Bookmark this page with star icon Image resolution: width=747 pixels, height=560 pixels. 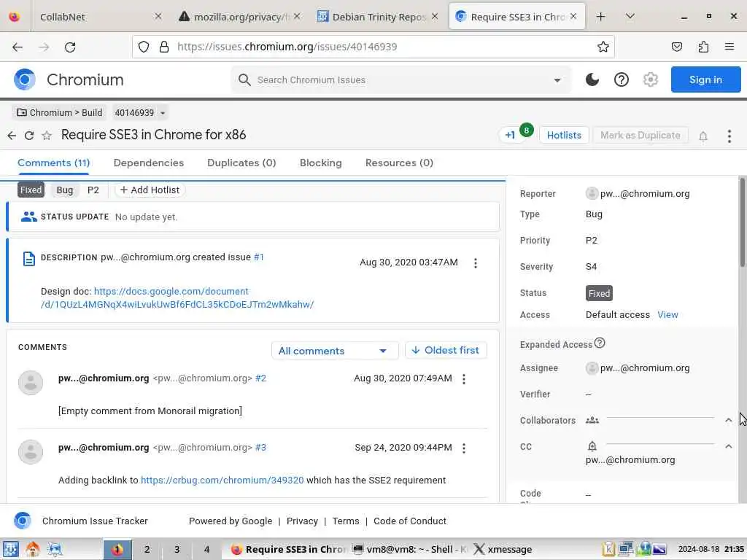[x=603, y=47]
